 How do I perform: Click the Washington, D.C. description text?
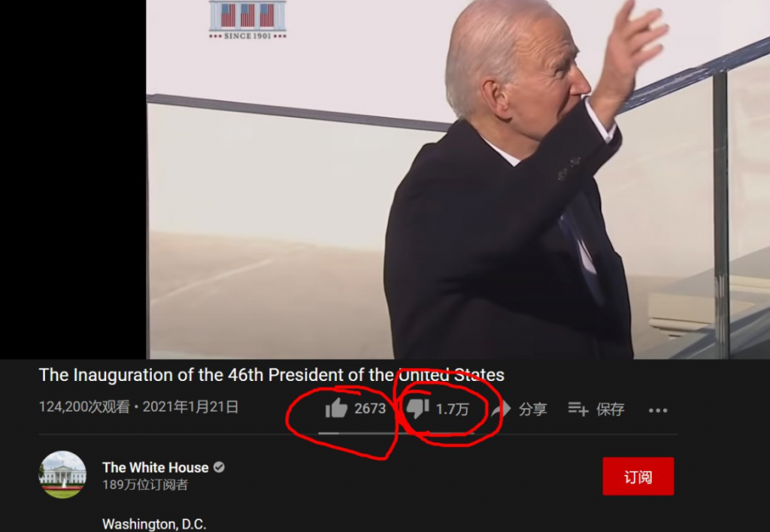click(154, 524)
